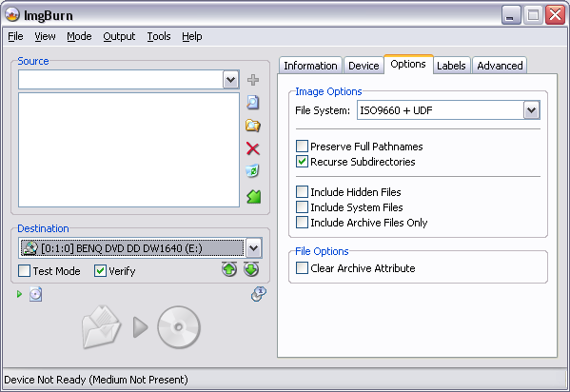Enable the Test Mode checkbox
Viewport: 570px width, 392px height.
[x=24, y=271]
